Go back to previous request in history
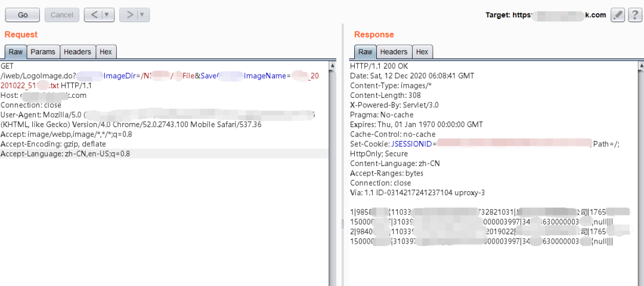The height and width of the screenshot is (286, 644). pyautogui.click(x=94, y=14)
